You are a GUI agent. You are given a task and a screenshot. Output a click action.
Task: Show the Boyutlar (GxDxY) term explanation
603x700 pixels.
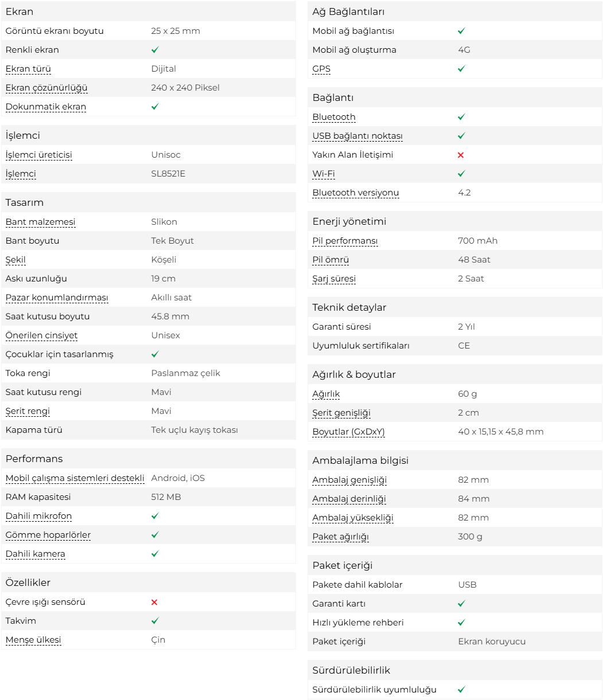[x=348, y=432]
